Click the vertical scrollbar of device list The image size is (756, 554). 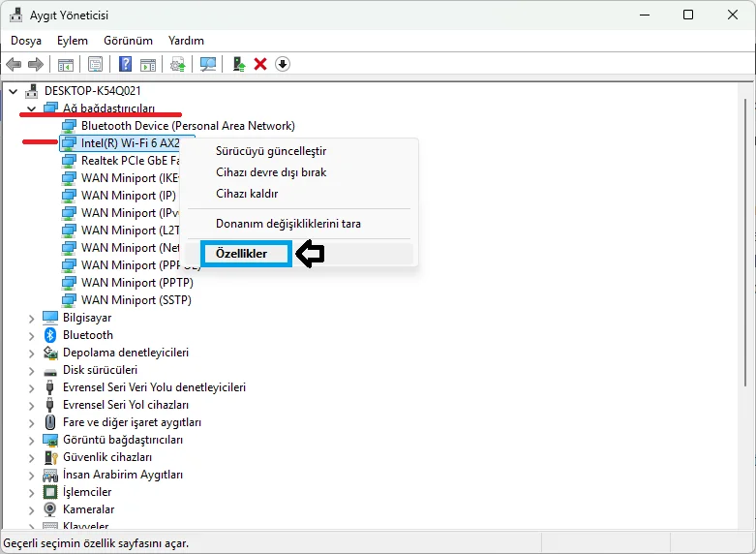pyautogui.click(x=745, y=241)
